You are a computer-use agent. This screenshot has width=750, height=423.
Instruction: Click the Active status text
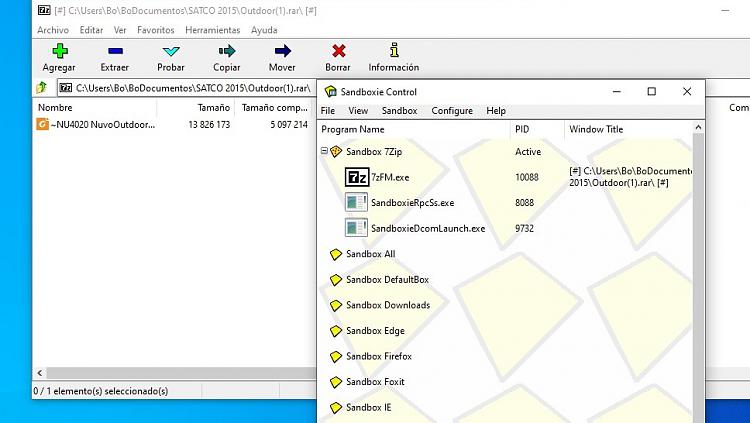528,152
